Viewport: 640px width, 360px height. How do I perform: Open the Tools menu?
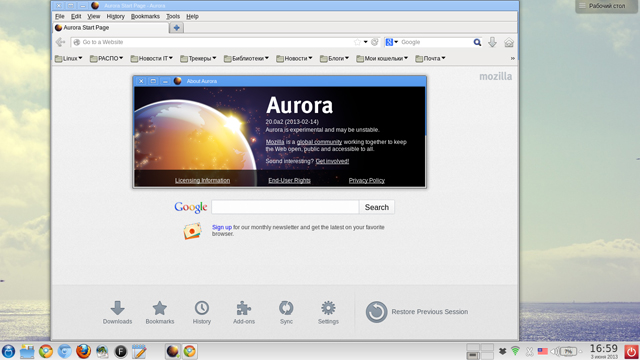[x=173, y=16]
